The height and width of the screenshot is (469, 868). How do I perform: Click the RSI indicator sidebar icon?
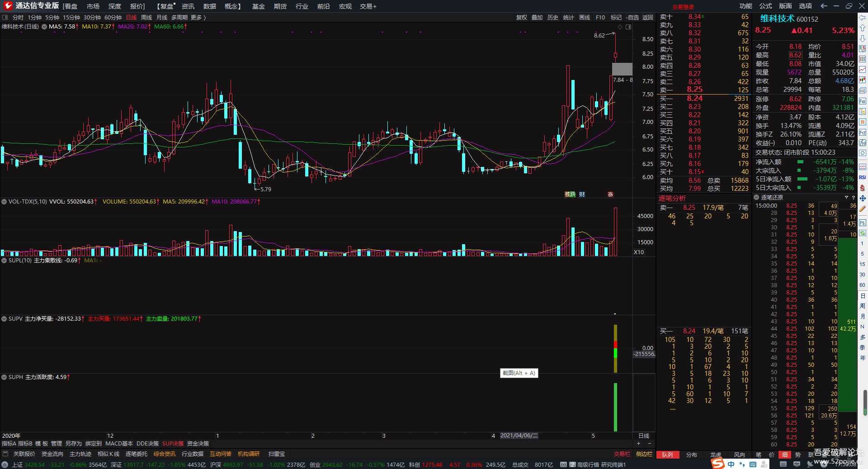pos(863,177)
